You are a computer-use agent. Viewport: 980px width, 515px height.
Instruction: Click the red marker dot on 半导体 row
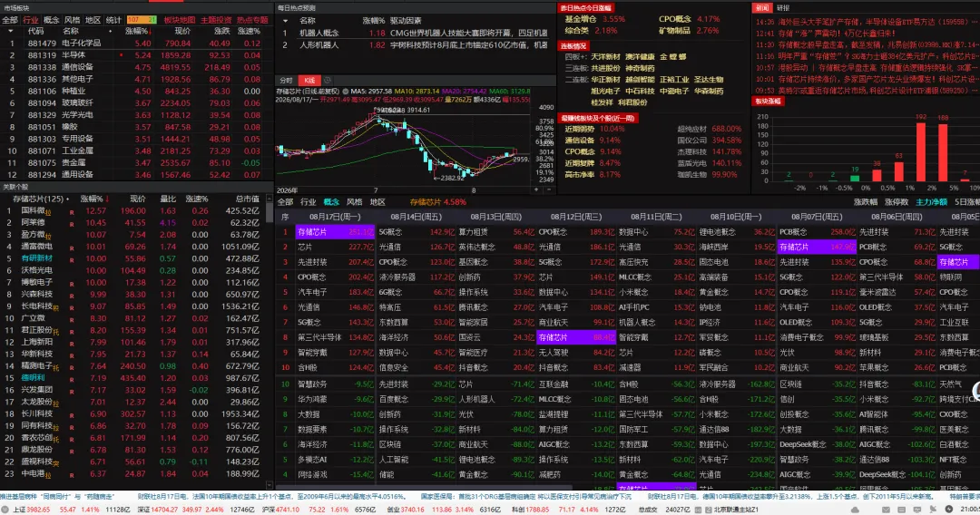pos(122,55)
